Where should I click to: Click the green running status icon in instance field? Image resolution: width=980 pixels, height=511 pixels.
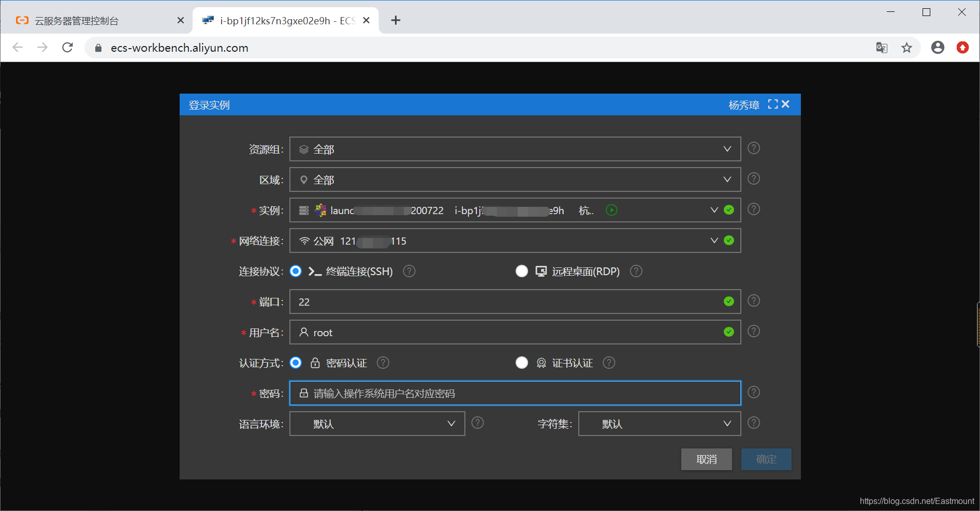[x=611, y=211]
